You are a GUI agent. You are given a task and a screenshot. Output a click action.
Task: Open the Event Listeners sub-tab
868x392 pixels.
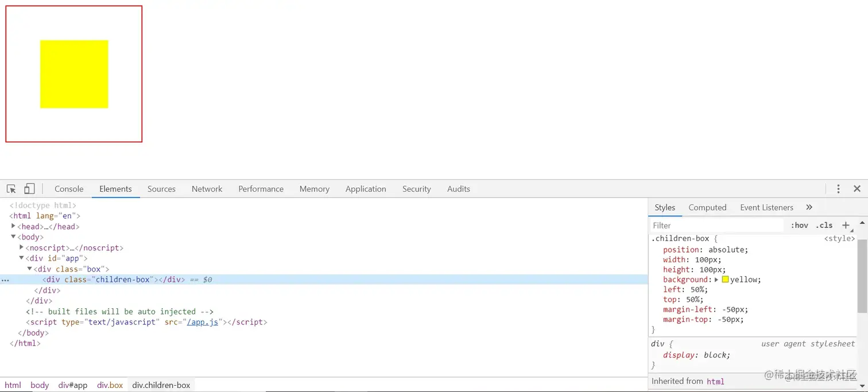(x=766, y=207)
